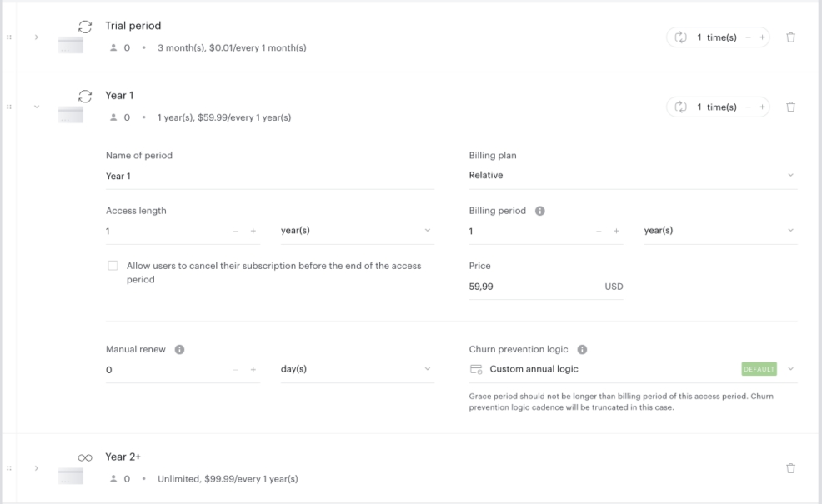Increase Trial period repeat times with plus

pos(762,37)
